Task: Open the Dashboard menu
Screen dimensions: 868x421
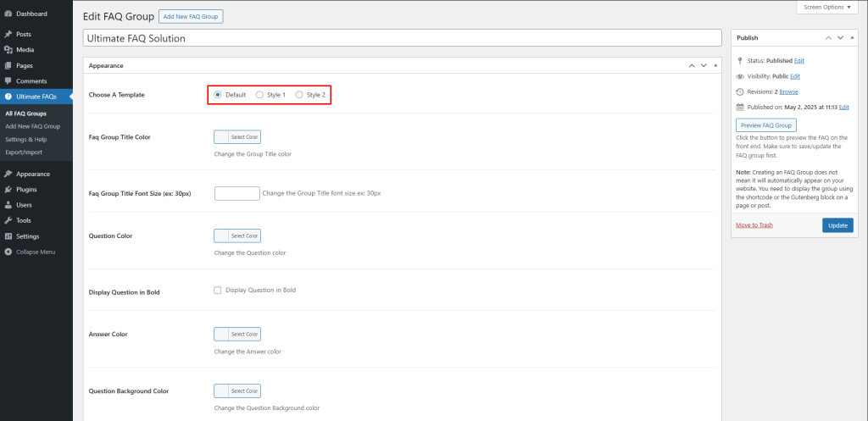Action: (x=36, y=14)
